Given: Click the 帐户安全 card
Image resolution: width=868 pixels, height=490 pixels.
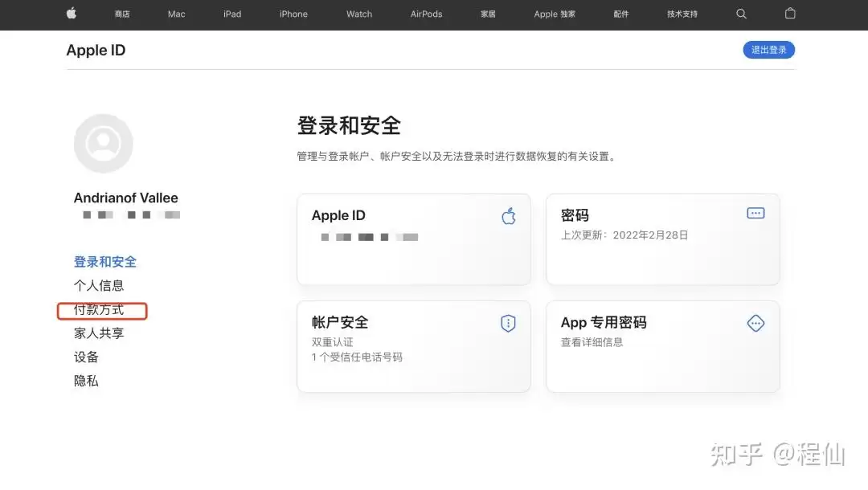Looking at the screenshot, I should click(413, 346).
